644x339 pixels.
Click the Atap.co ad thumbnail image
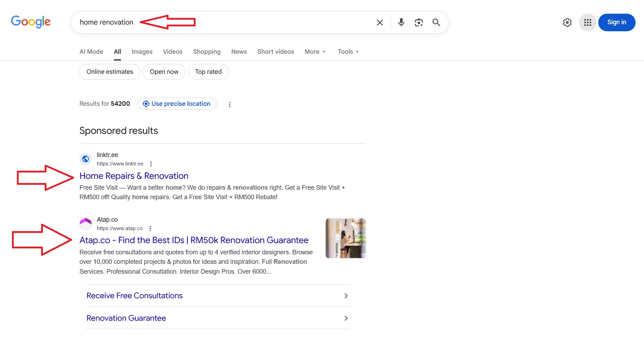click(x=345, y=238)
